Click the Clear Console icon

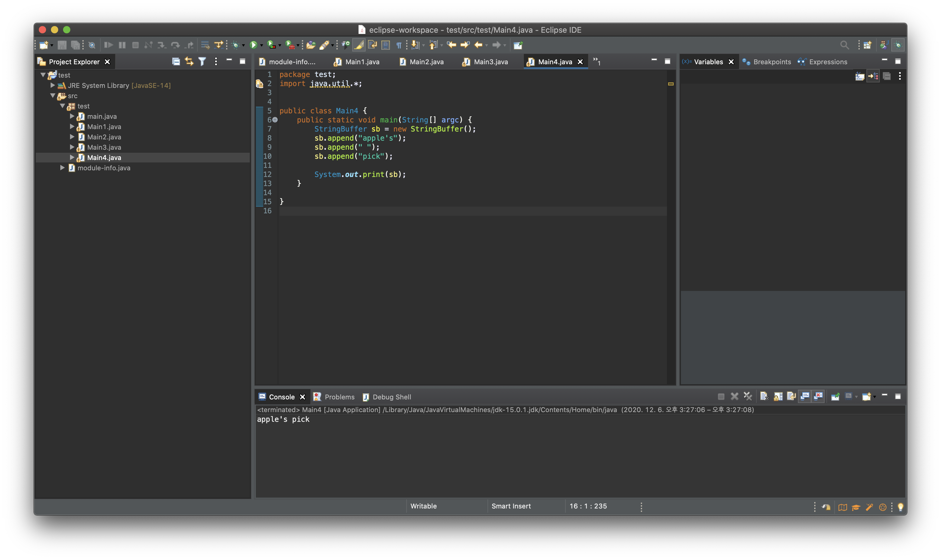click(x=764, y=397)
